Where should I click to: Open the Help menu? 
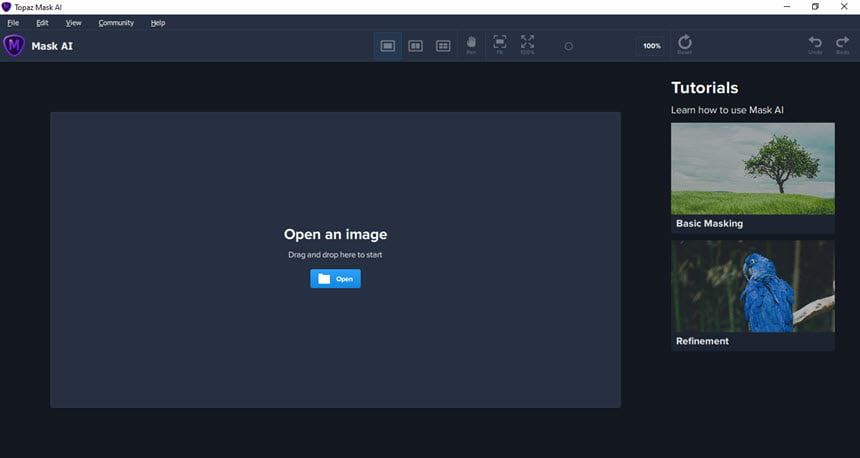click(158, 23)
